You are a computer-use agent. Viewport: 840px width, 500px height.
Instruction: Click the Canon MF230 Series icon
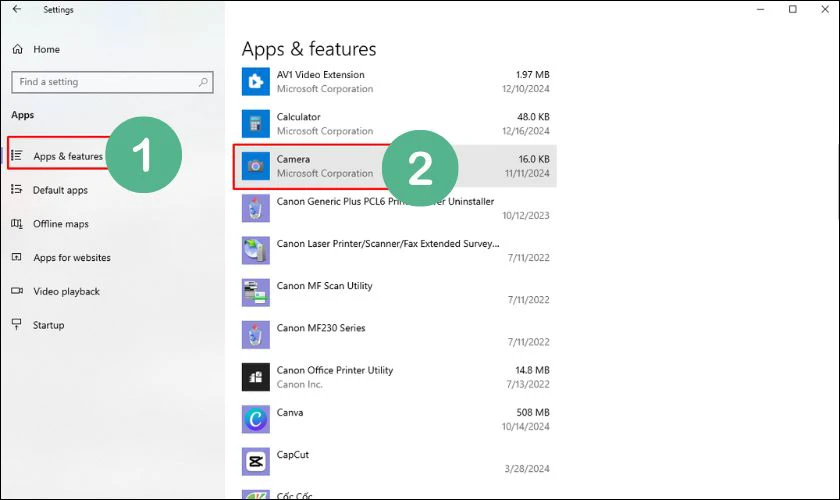[x=256, y=335]
